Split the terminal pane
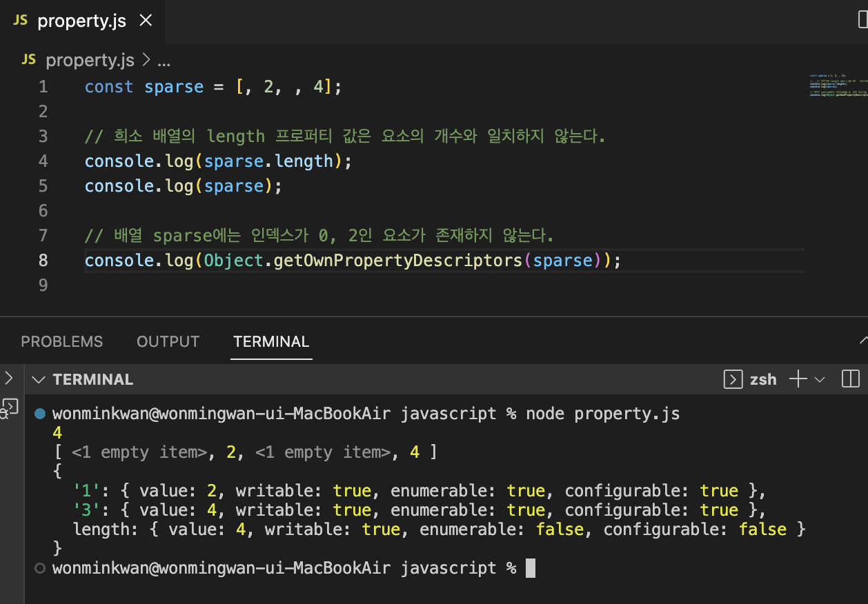The width and height of the screenshot is (868, 604). coord(850,379)
